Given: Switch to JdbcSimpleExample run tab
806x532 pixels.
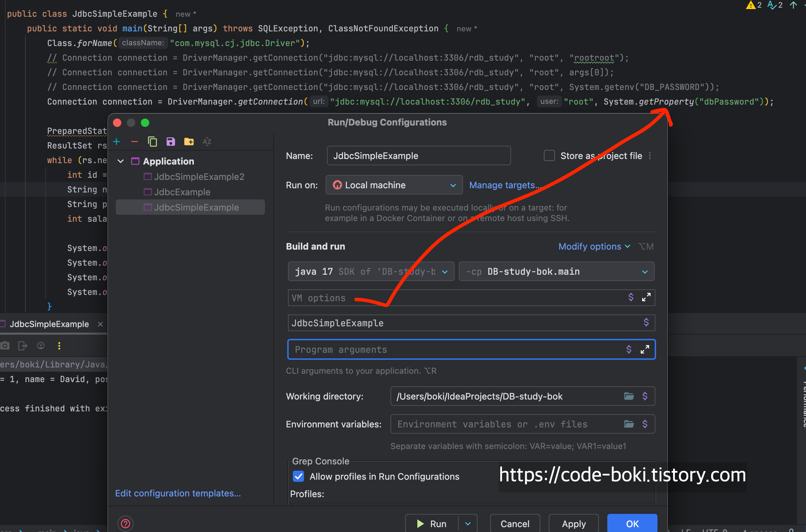Looking at the screenshot, I should point(49,324).
